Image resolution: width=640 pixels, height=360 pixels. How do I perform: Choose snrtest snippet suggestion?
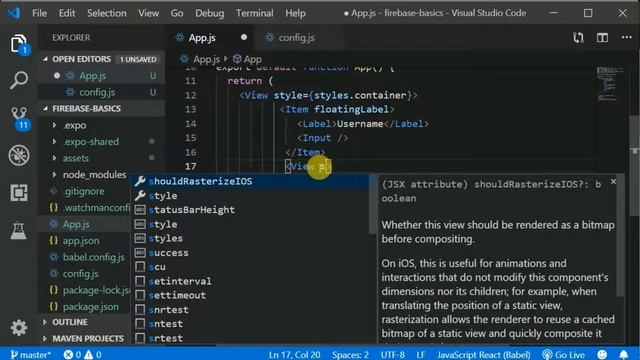(250, 310)
